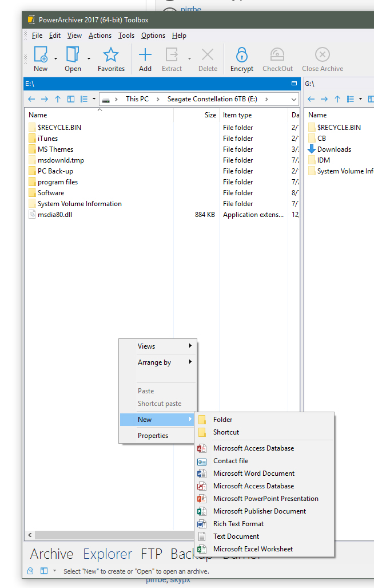Click the status bar lock icon
Image resolution: width=374 pixels, height=588 pixels.
click(x=30, y=571)
